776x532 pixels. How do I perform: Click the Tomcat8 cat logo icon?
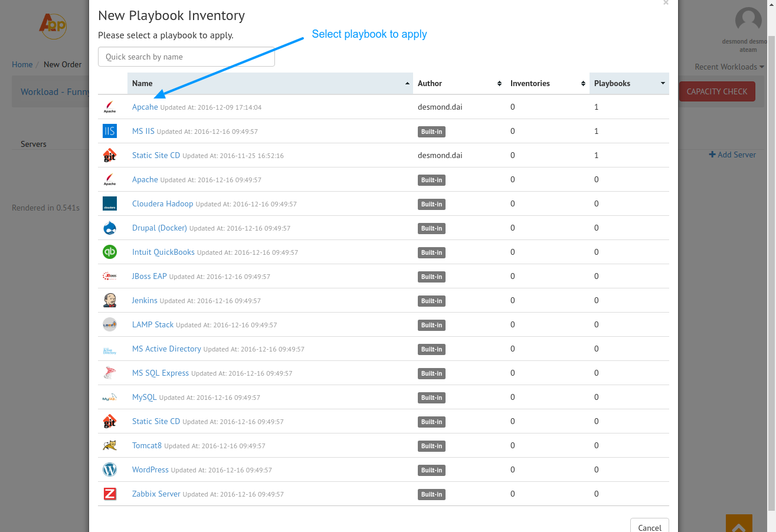110,445
